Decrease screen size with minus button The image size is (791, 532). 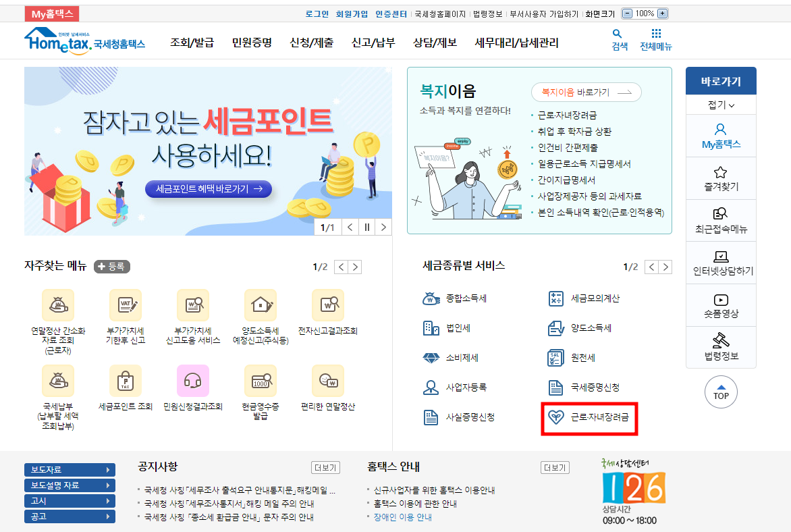coord(627,14)
